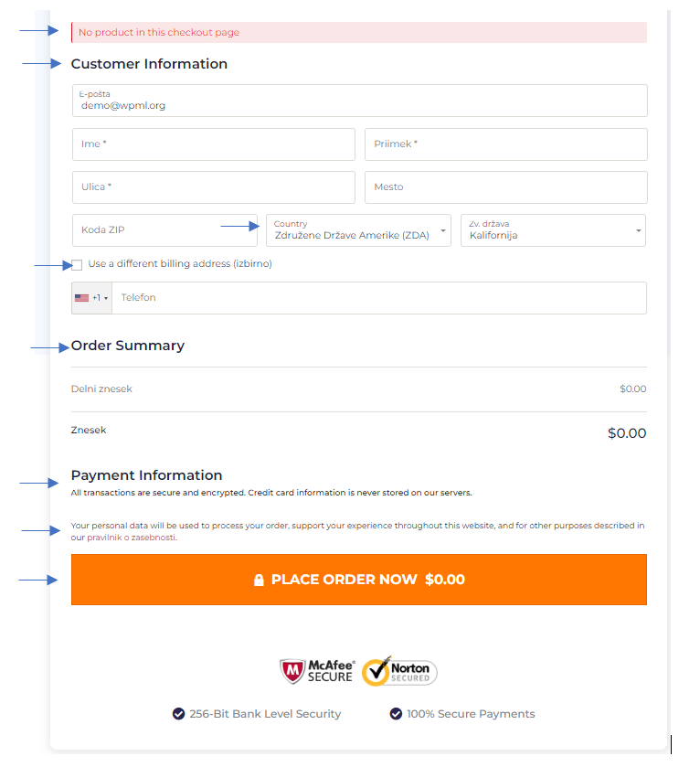Click the checkmark beside 100% Secure Payments
Screen dimensions: 700x767
(x=396, y=714)
